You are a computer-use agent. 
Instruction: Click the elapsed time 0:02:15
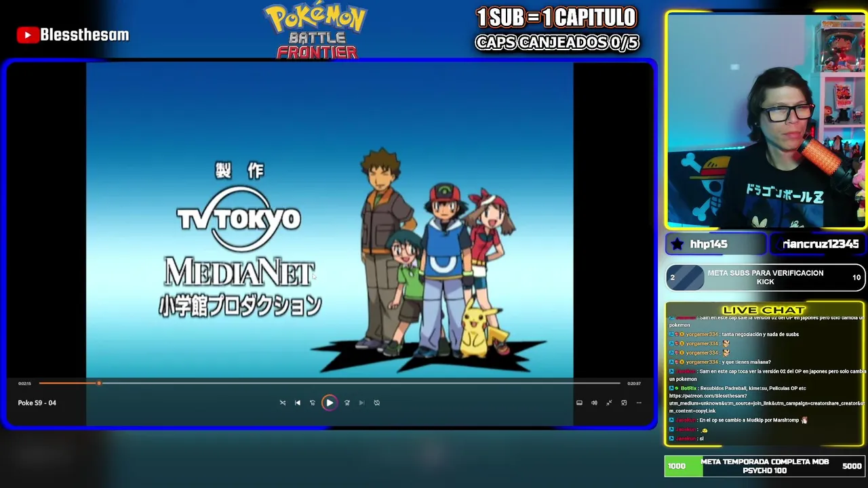24,384
